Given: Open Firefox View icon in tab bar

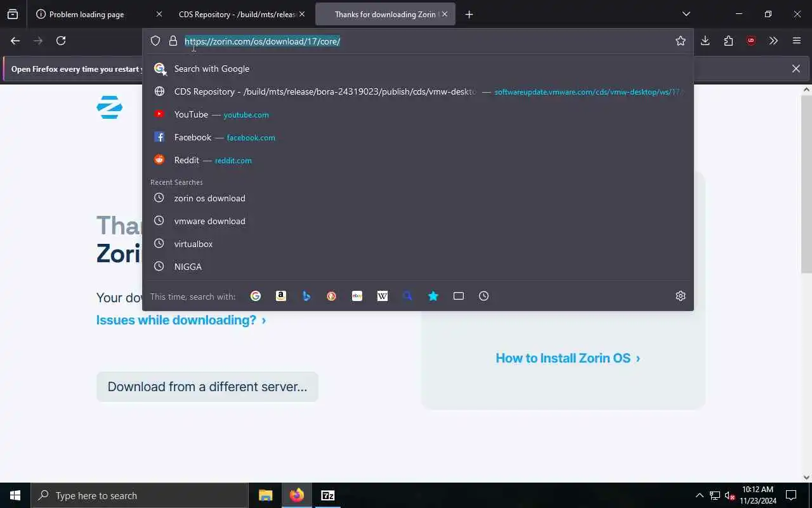Looking at the screenshot, I should 13,14.
